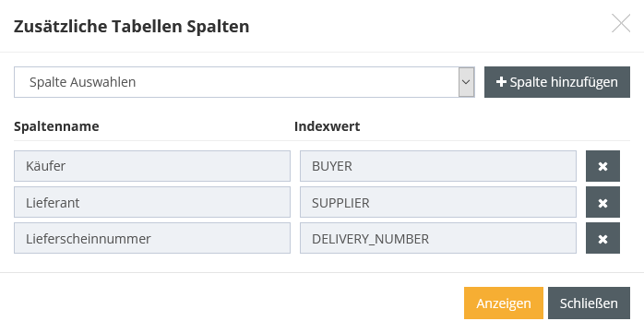Click the DELIVERY_NUMBER index field
The image size is (644, 333).
[438, 239]
